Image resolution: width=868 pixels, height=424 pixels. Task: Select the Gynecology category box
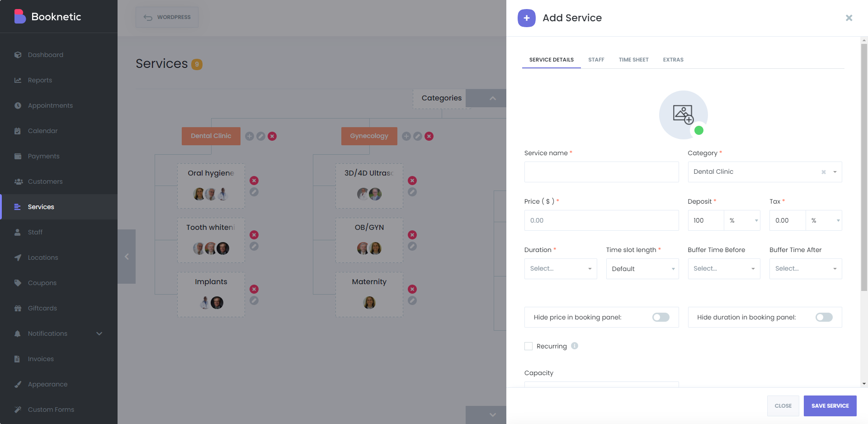[369, 136]
